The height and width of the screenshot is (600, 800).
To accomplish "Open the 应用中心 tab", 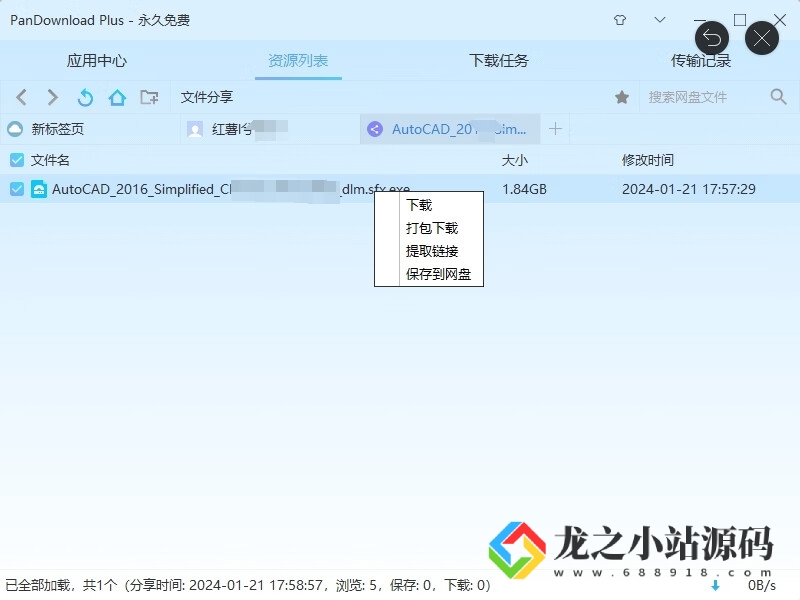I will point(96,61).
